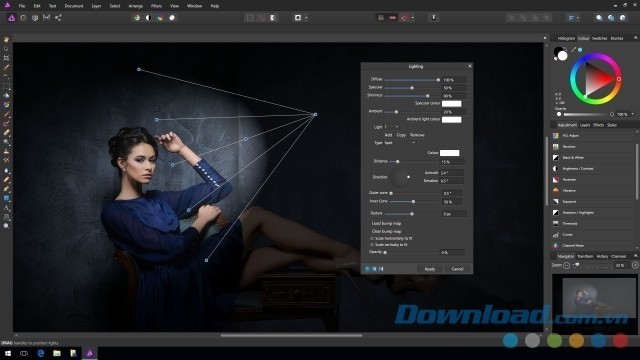The width and height of the screenshot is (640, 360).
Task: Switch to the Photo persona icon
Action: point(11,18)
